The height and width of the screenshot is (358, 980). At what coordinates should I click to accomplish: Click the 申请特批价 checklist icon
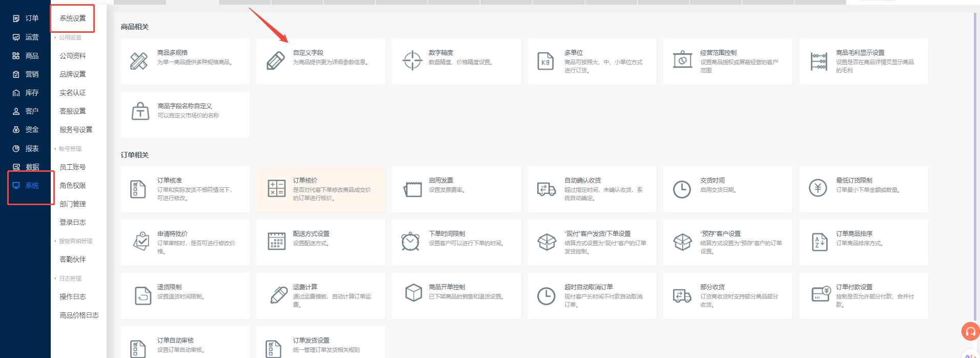[141, 241]
